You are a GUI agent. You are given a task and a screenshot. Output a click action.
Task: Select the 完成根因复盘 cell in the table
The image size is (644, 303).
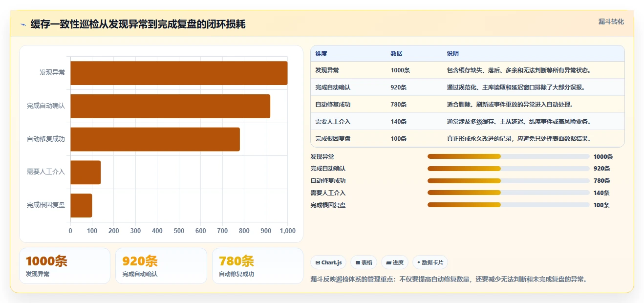click(333, 139)
